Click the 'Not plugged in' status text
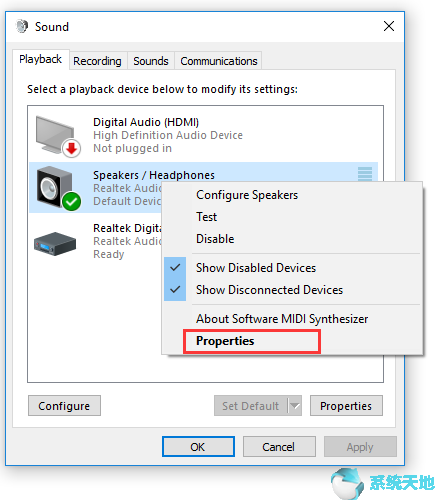The height and width of the screenshot is (500, 436). [x=133, y=148]
